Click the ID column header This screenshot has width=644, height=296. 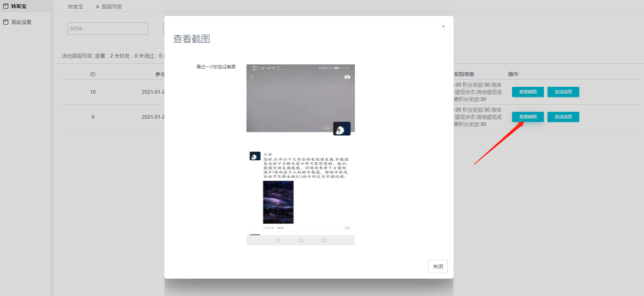click(x=93, y=74)
